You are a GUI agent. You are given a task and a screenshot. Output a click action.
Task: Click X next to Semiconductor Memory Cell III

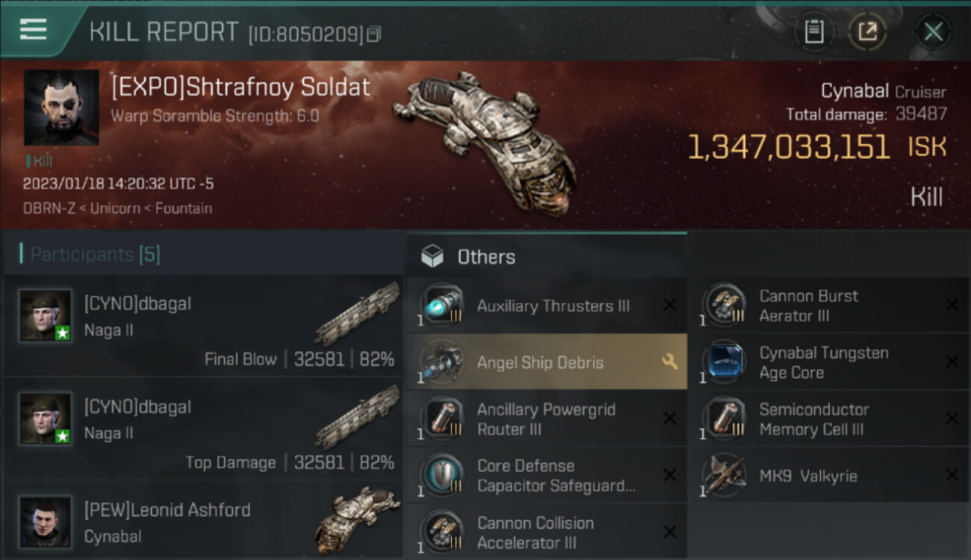click(952, 419)
